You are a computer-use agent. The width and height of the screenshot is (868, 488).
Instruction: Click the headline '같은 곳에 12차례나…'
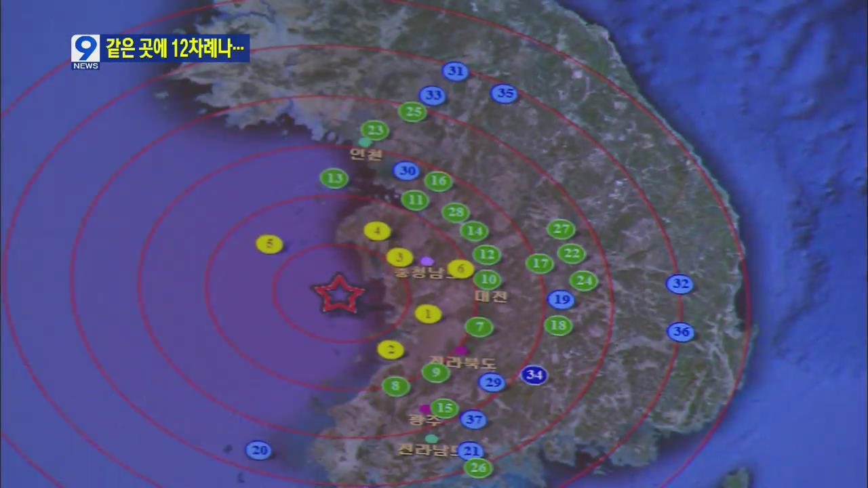tap(175, 49)
